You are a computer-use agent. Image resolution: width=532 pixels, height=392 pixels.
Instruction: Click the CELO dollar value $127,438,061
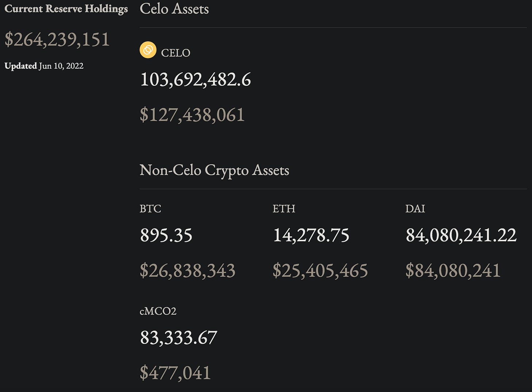[x=192, y=115]
